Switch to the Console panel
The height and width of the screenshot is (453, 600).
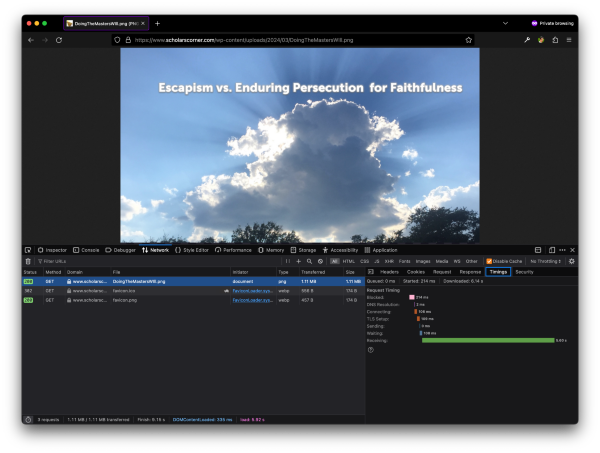pos(87,250)
